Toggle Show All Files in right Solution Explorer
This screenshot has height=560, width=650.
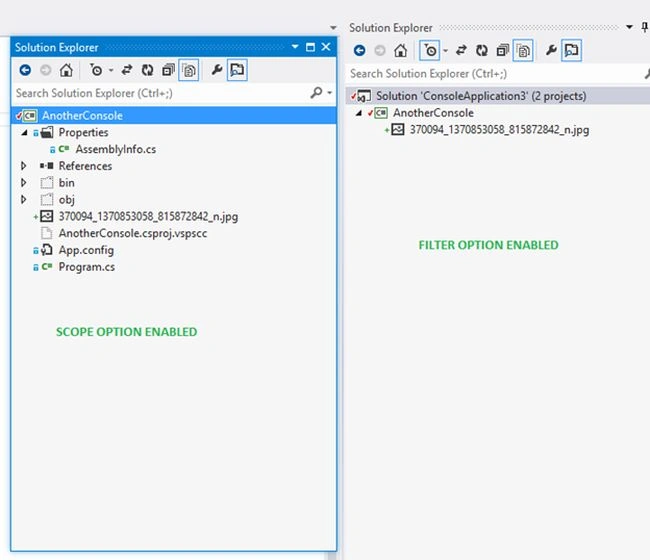523,51
